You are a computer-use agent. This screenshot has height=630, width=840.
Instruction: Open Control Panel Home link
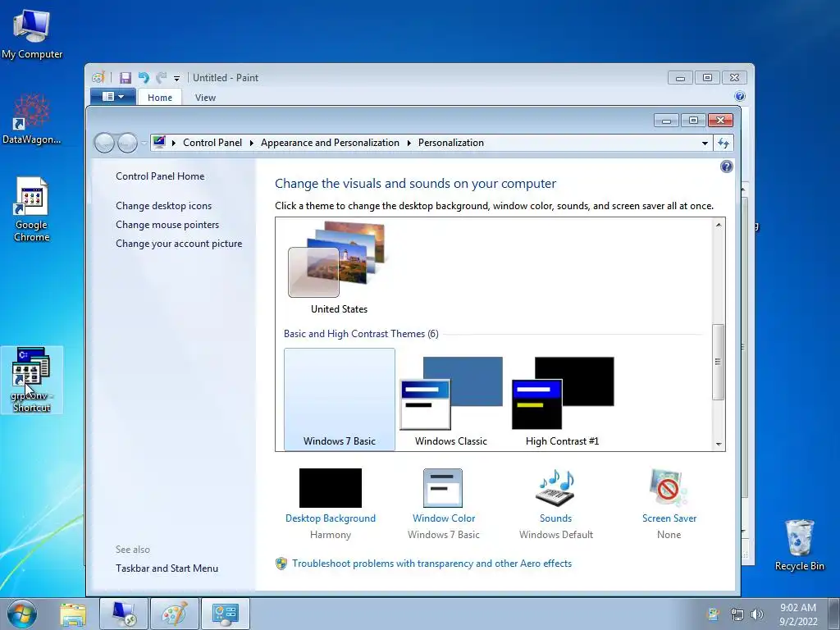(160, 176)
